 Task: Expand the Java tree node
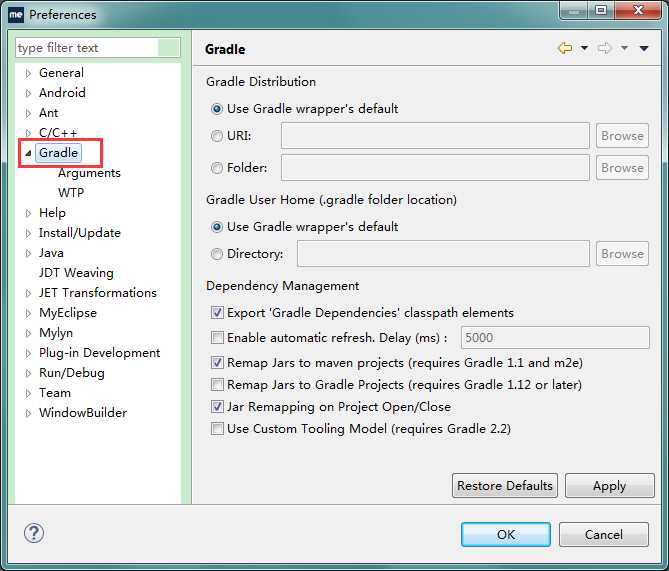28,253
